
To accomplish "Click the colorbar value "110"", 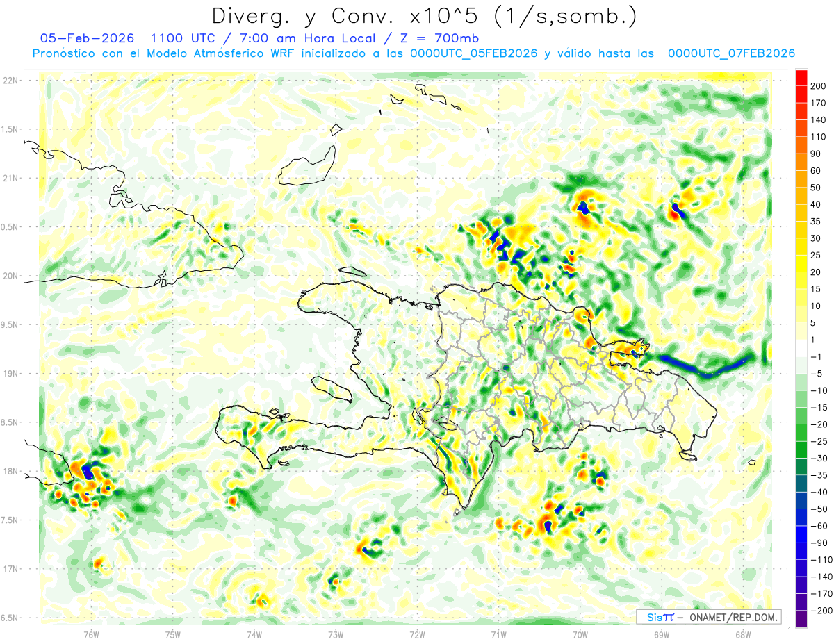I will (x=818, y=137).
